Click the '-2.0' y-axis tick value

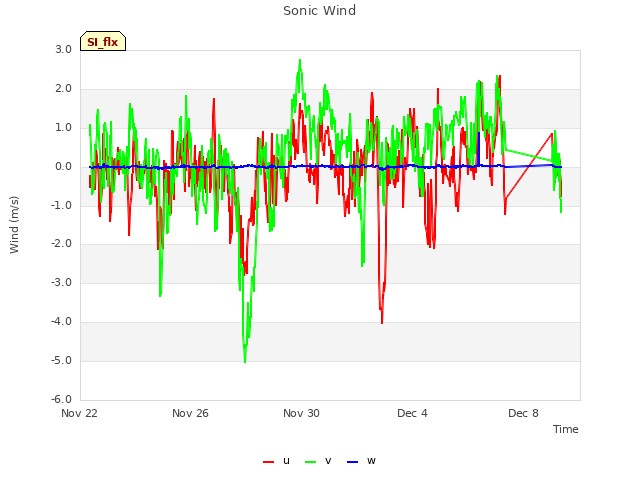click(x=62, y=244)
